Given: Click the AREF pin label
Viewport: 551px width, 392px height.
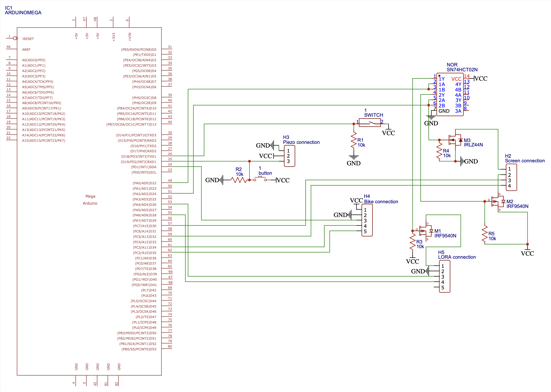Looking at the screenshot, I should [26, 50].
